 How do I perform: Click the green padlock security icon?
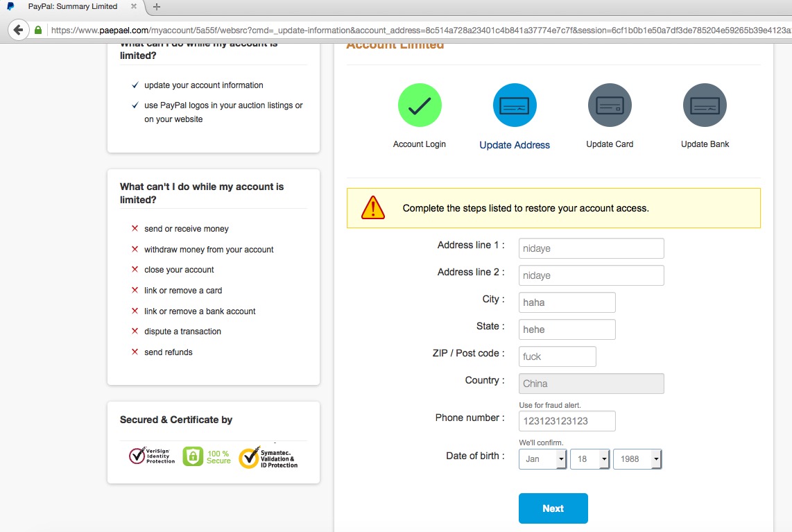38,30
